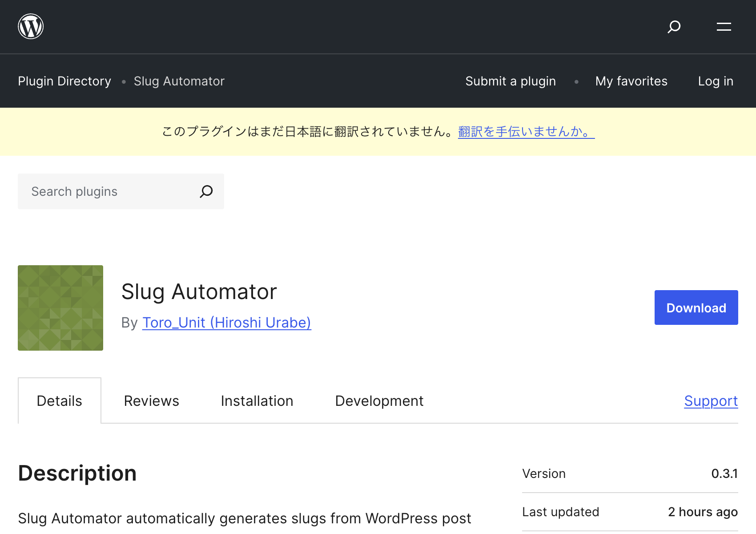The width and height of the screenshot is (756, 534).
Task: Click the Description heading
Action: pos(77,473)
